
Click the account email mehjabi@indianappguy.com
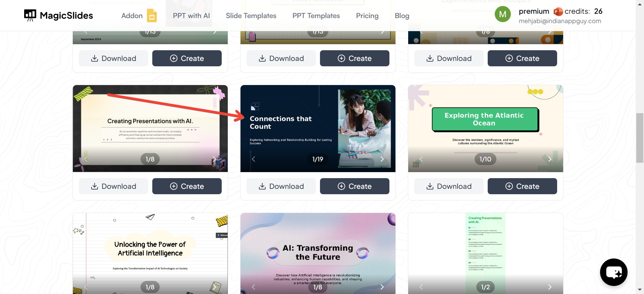[x=560, y=21]
